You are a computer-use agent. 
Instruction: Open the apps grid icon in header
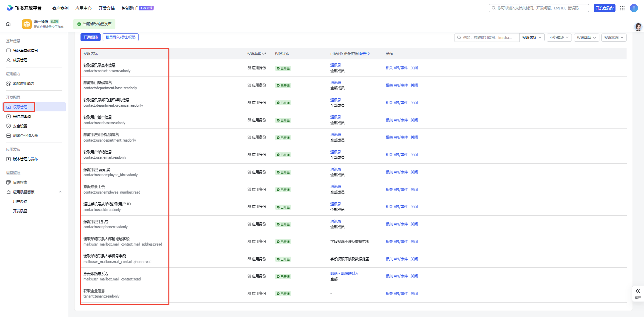622,8
